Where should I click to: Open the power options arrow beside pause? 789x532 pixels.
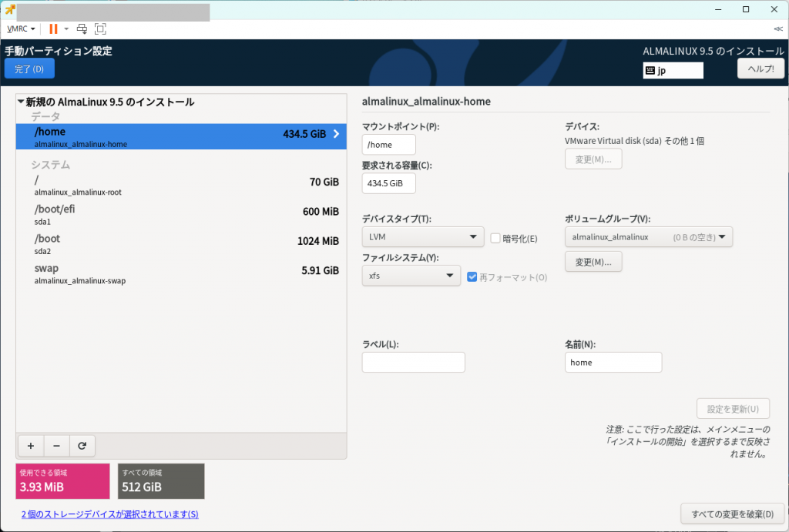point(66,28)
